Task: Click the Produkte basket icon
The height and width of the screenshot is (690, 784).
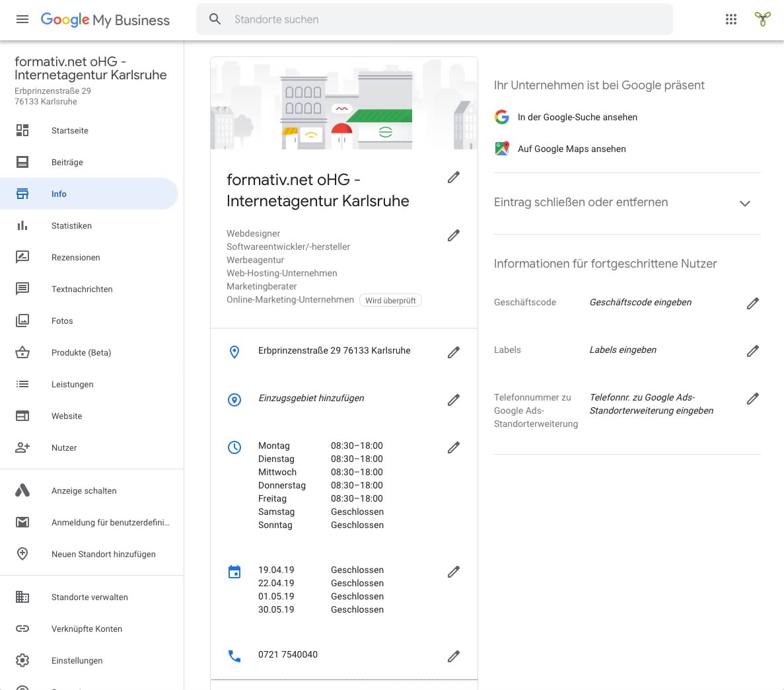Action: (x=22, y=352)
